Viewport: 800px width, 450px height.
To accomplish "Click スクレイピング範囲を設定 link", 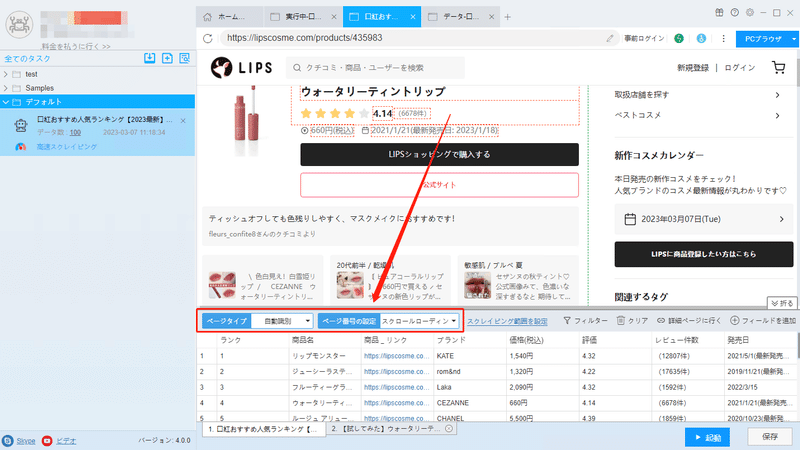I will [x=507, y=321].
